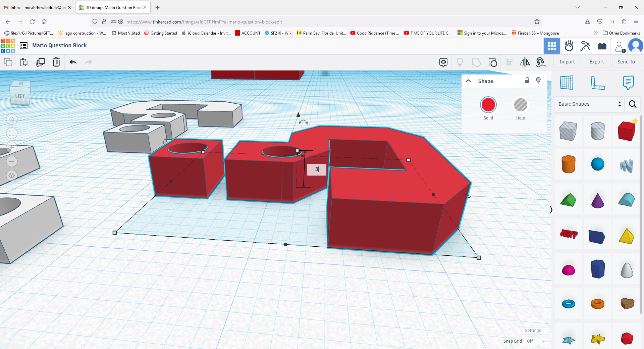Click the Lego brick export icon

(x=602, y=46)
